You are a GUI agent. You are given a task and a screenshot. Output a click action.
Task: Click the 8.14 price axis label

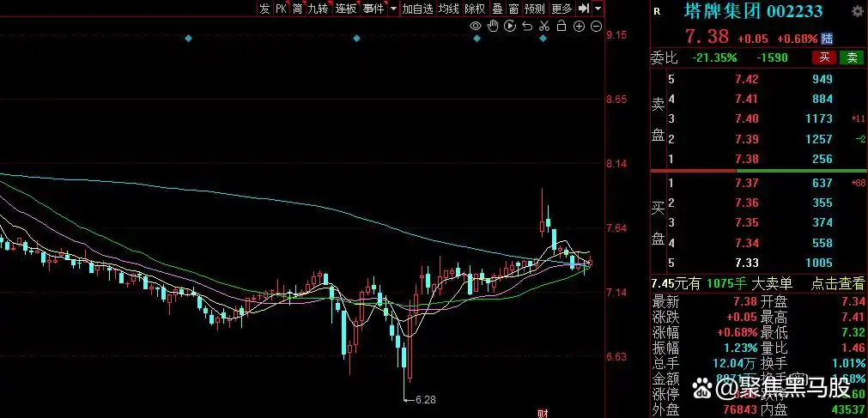pos(616,164)
